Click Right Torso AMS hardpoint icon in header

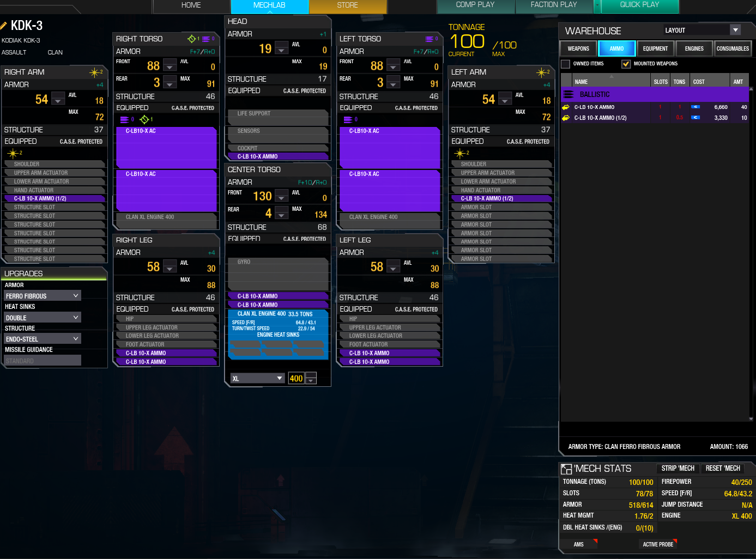point(191,39)
